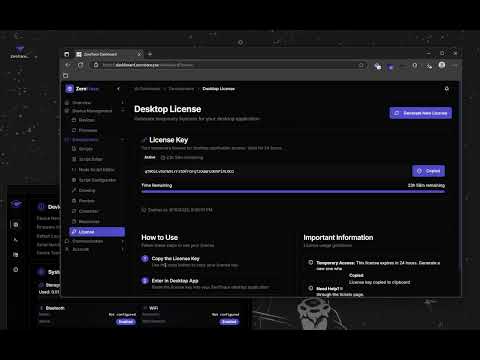The width and height of the screenshot is (480, 360).
Task: Click the Development breadcrumb
Action: pyautogui.click(x=181, y=89)
